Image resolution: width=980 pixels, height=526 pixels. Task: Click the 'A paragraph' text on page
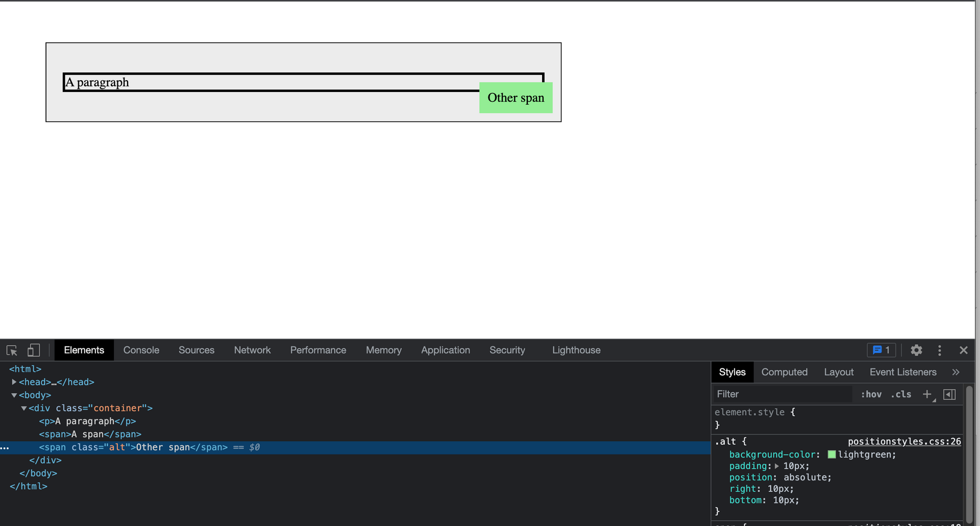click(97, 83)
